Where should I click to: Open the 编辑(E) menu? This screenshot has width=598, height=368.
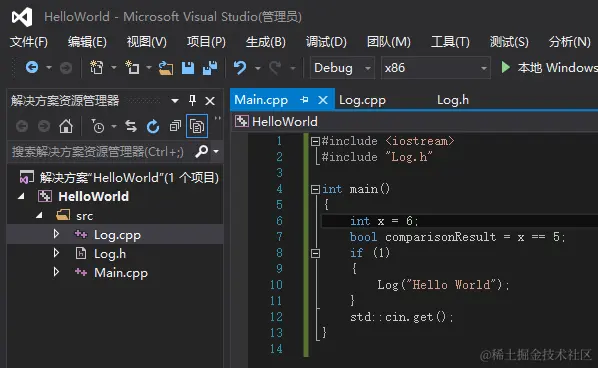[x=87, y=42]
